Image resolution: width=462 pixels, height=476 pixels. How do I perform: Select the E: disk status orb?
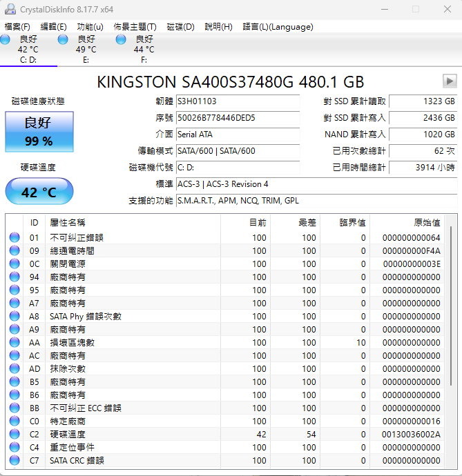[x=63, y=39]
